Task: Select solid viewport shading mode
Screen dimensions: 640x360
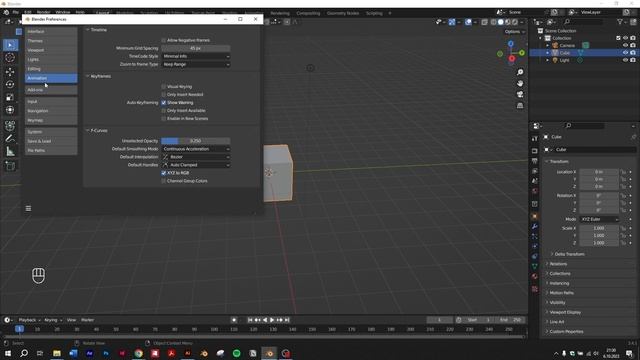Action: [x=501, y=22]
